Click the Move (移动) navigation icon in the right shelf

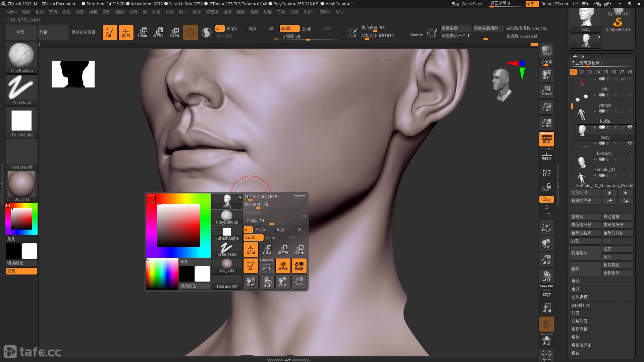546,244
